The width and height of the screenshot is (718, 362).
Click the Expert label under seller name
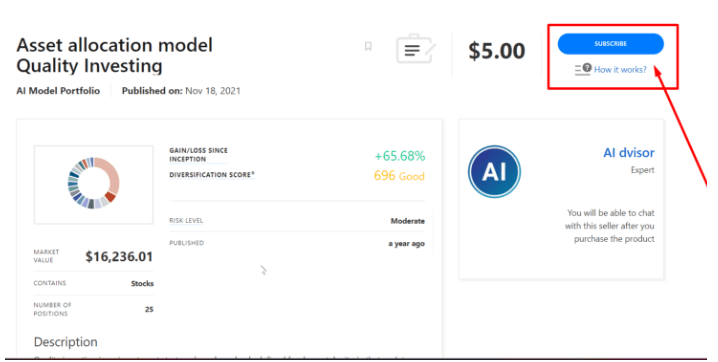point(642,170)
